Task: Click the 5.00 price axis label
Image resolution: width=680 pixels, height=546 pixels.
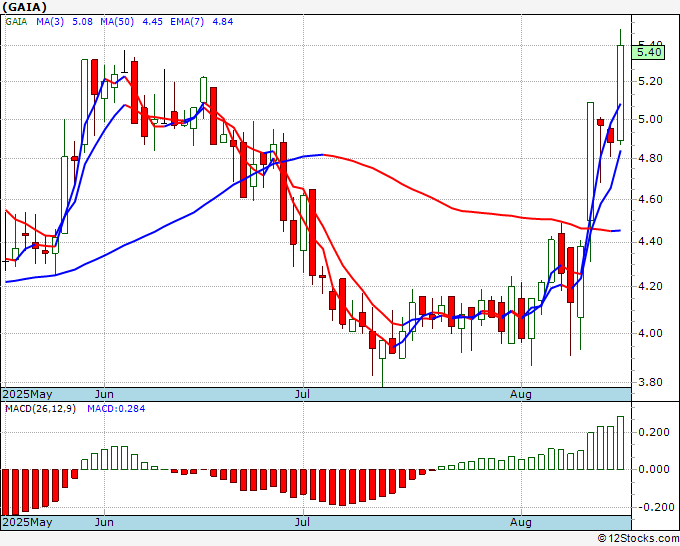Action: [x=651, y=119]
